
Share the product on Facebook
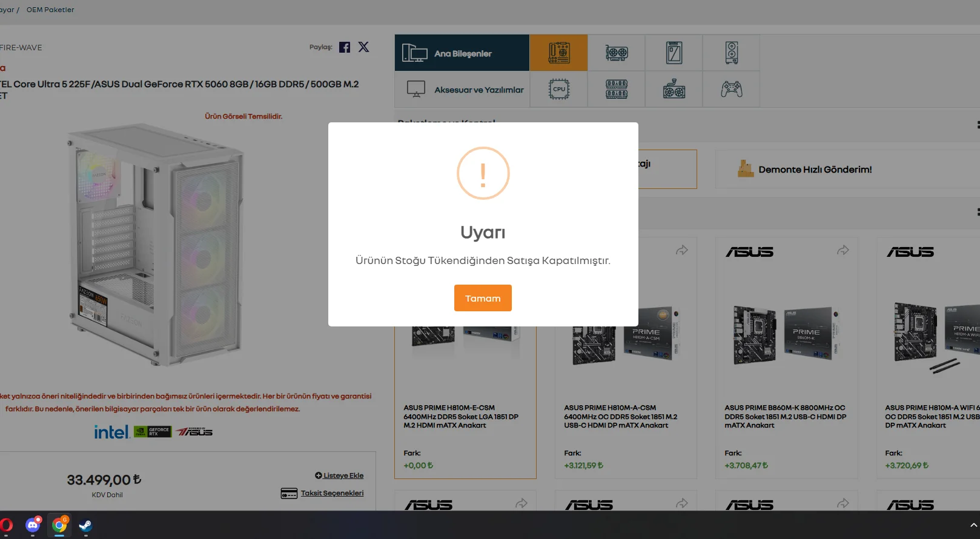point(345,47)
